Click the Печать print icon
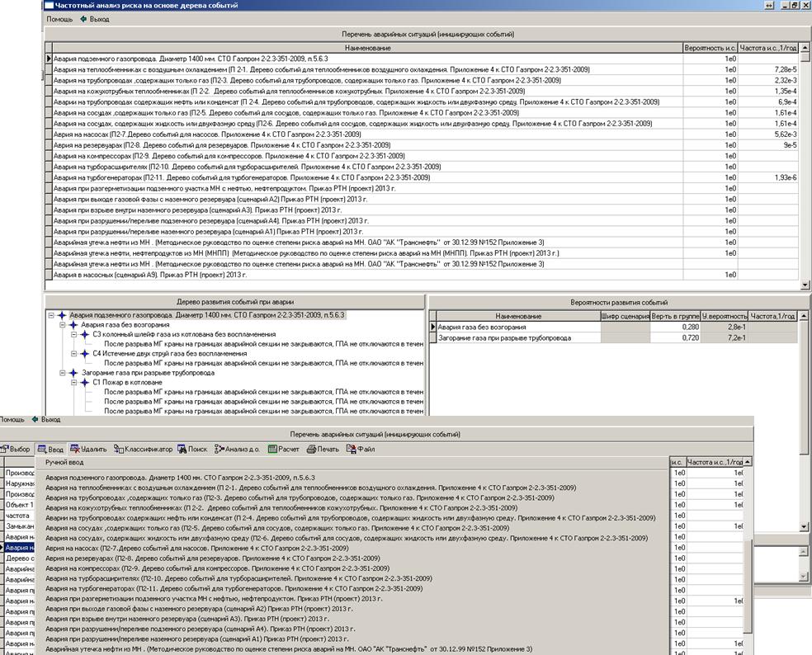 [x=323, y=450]
